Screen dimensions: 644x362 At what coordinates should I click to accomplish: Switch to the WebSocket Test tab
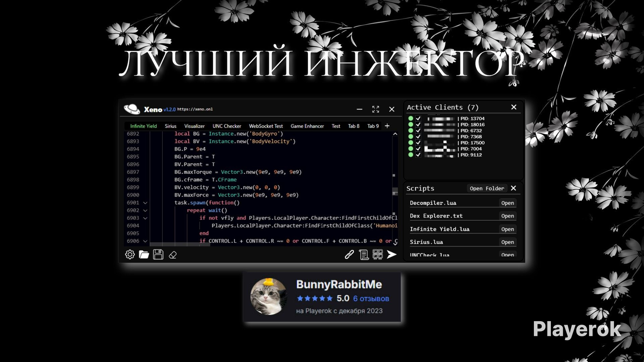point(266,126)
